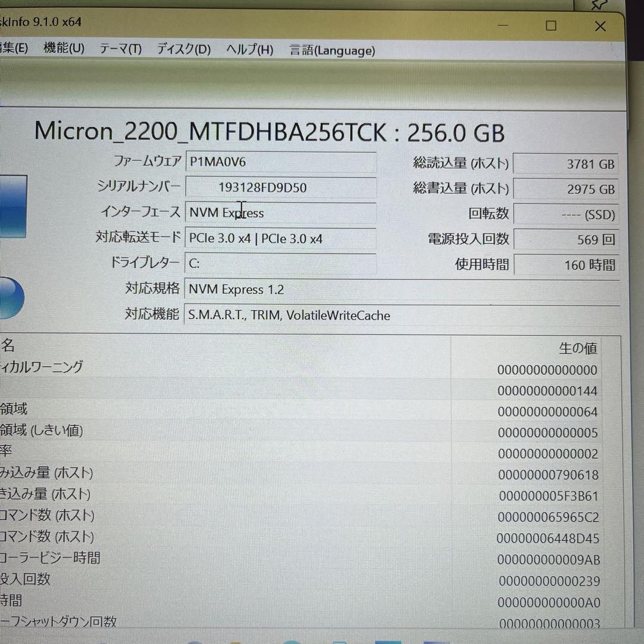The image size is (644, 644).
Task: Select the row with raw value 000000065965C2
Action: pyautogui.click(x=302, y=516)
